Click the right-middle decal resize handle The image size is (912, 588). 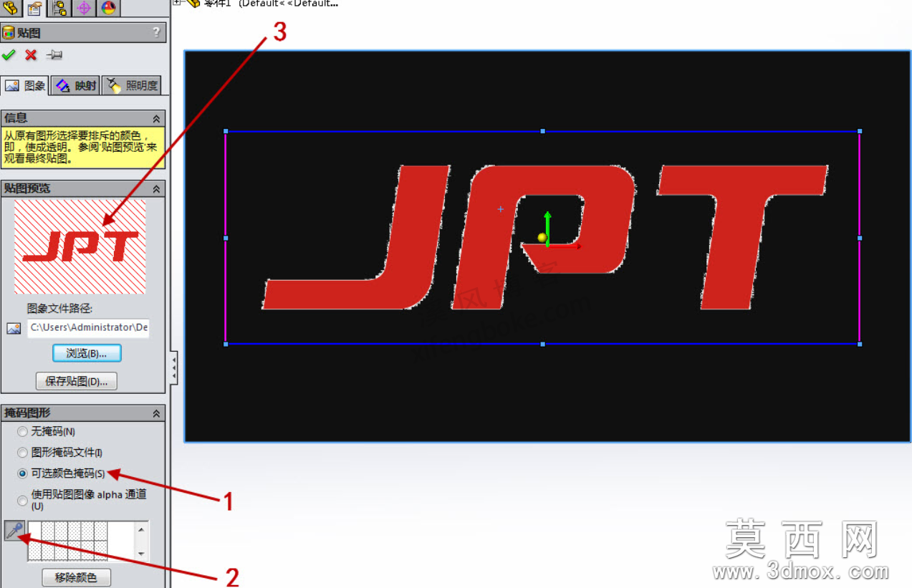[x=860, y=238]
